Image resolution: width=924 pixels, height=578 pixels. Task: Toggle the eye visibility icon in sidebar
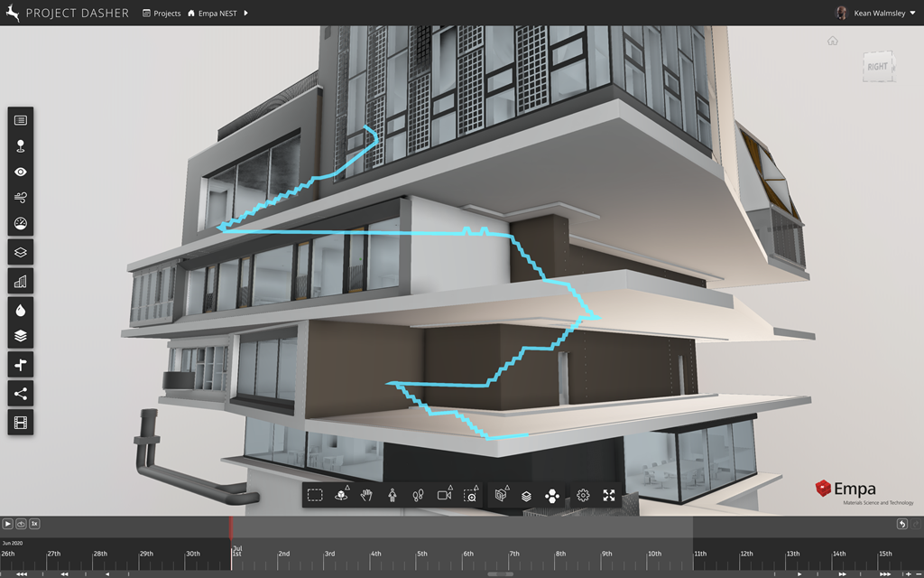pos(21,172)
